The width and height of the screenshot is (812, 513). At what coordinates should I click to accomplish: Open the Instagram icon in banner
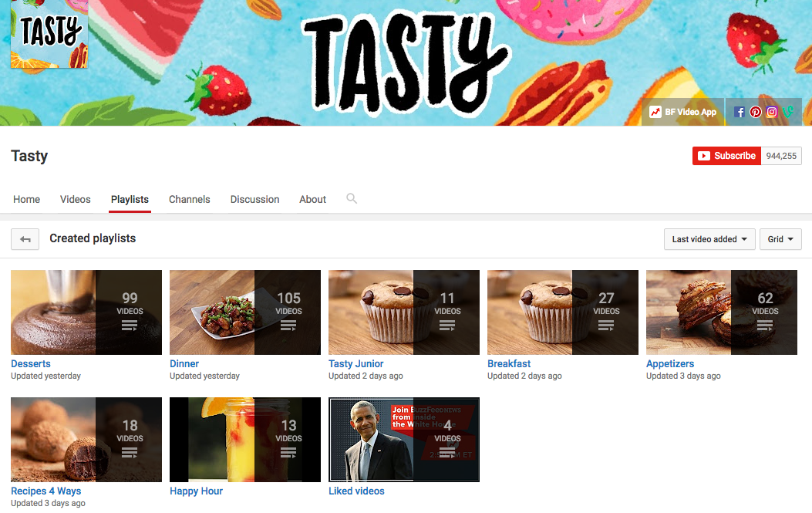click(772, 112)
